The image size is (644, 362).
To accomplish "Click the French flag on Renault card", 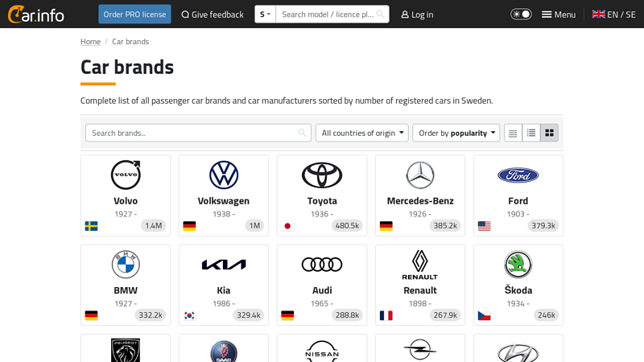I will coord(386,315).
